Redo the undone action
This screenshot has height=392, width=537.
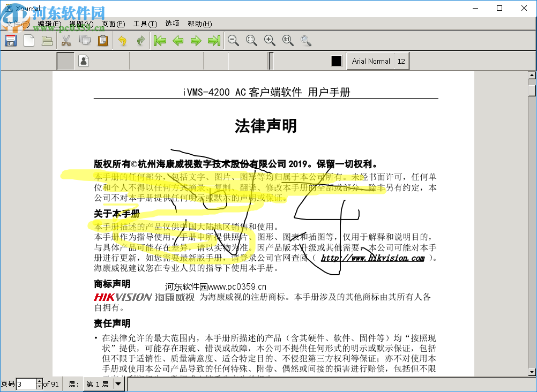click(140, 40)
